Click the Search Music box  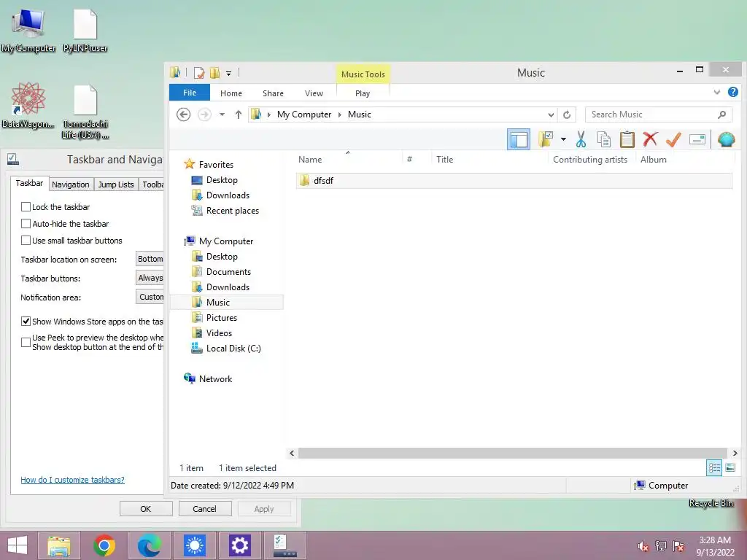pyautogui.click(x=651, y=114)
